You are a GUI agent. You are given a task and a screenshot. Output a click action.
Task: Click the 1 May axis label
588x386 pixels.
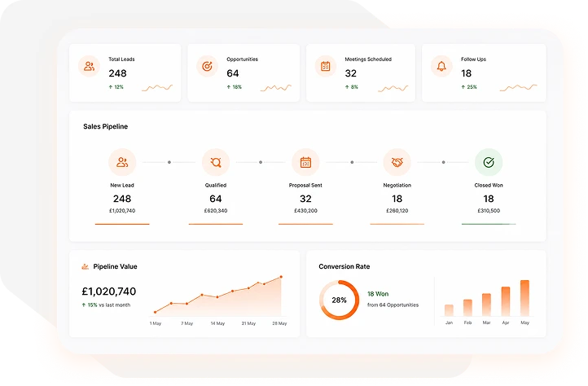[x=156, y=323]
